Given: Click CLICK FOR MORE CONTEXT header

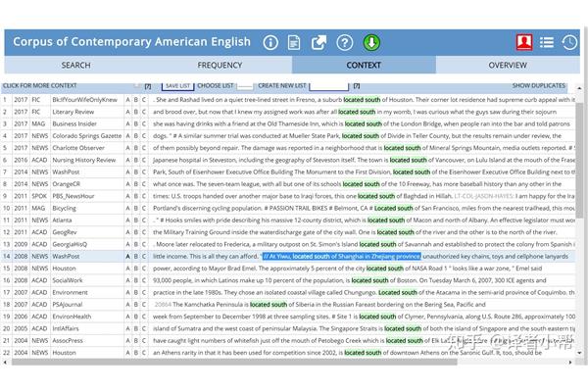Looking at the screenshot, I should click(x=40, y=86).
